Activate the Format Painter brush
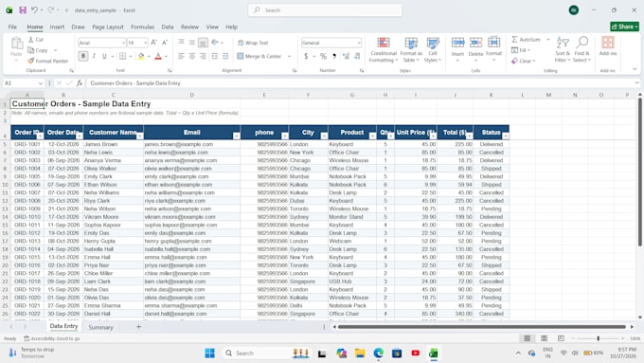This screenshot has width=644, height=363. pyautogui.click(x=47, y=61)
